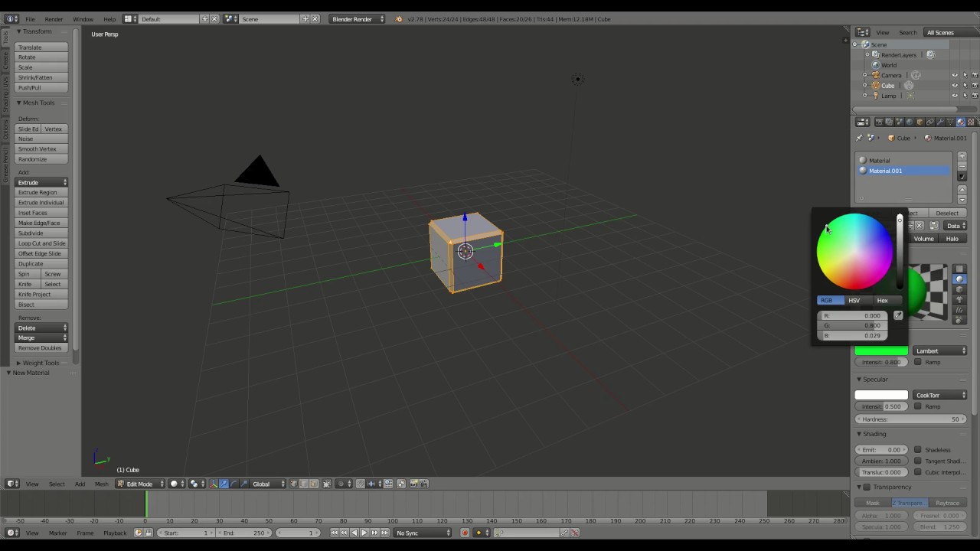This screenshot has height=551, width=980.
Task: Select the translate manipulator arrow icon
Action: 224,484
